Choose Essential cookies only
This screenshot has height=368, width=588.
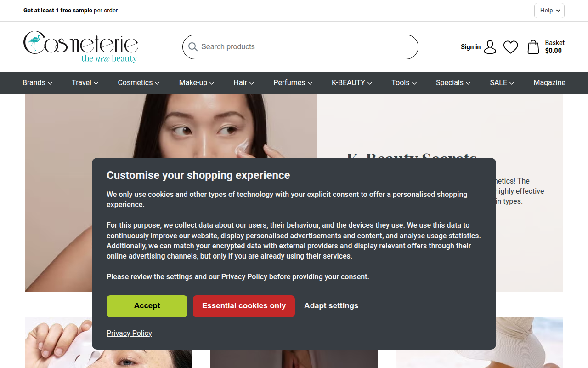244,306
